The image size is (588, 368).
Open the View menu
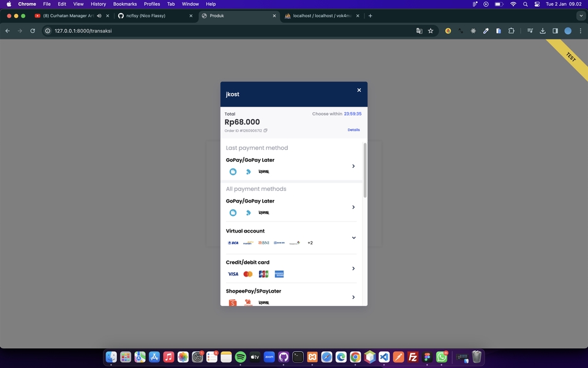point(78,4)
